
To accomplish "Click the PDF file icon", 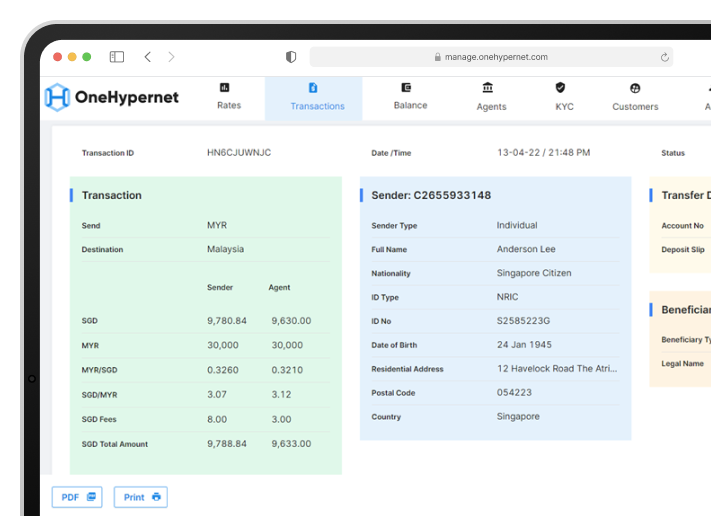I will pyautogui.click(x=91, y=497).
